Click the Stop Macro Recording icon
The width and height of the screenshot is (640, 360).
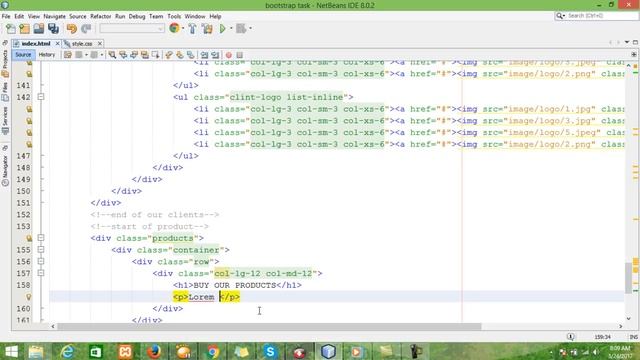tap(240, 55)
